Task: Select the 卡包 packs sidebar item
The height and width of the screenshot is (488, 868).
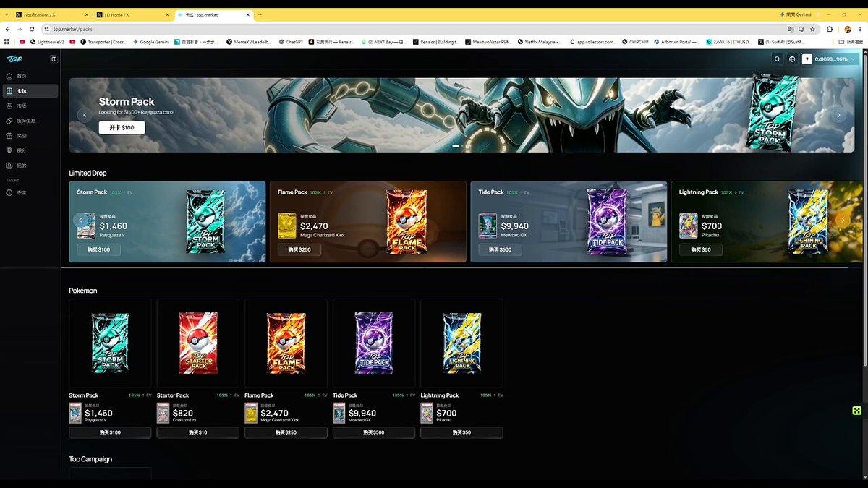Action: point(30,91)
